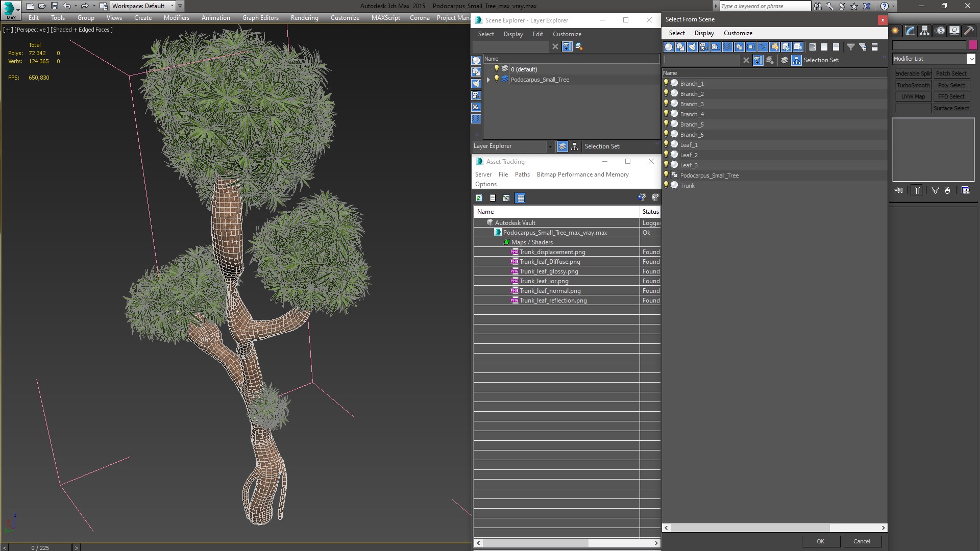This screenshot has height=551, width=980.
Task: Click the OK button
Action: click(x=820, y=541)
